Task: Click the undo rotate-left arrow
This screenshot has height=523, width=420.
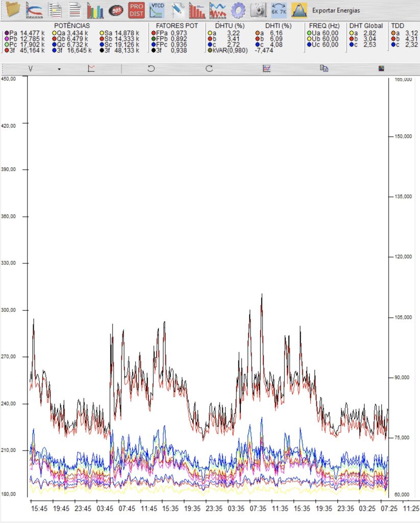Action: [151, 68]
